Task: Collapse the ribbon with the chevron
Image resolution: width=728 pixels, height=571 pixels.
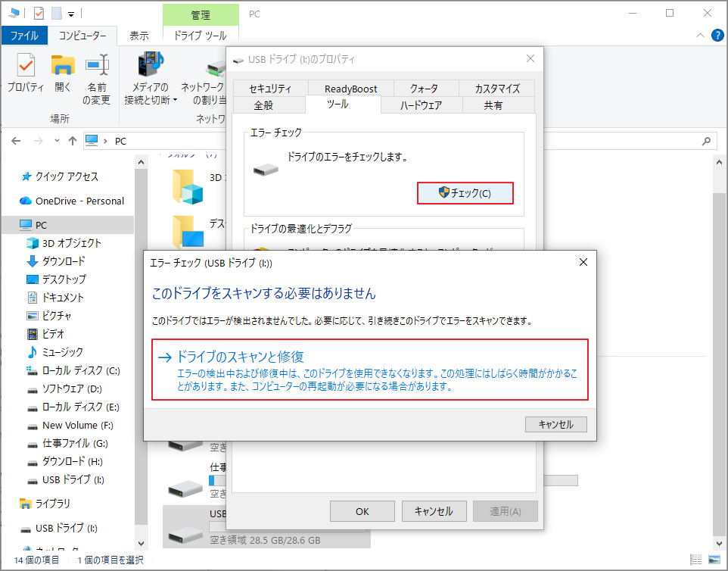Action: point(700,36)
